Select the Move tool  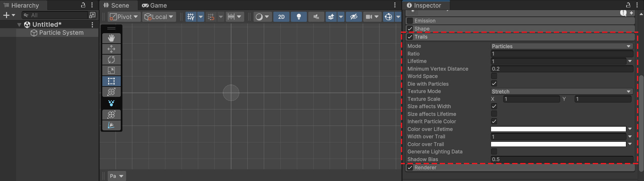pos(111,49)
